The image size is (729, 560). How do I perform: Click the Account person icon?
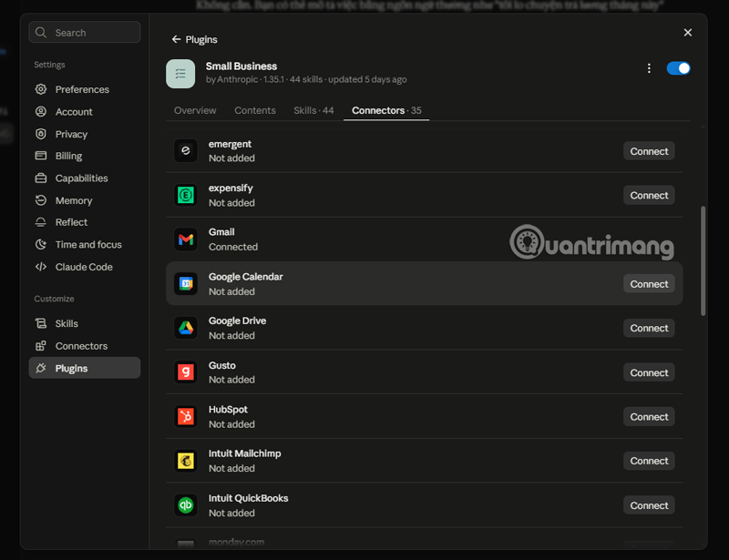[41, 111]
